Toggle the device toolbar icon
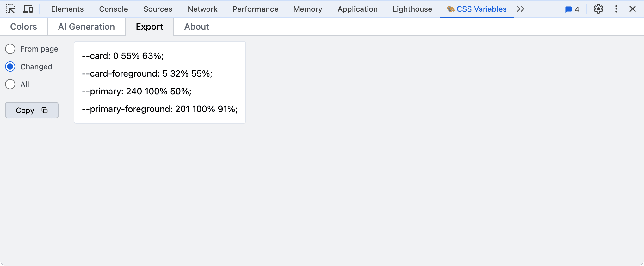The image size is (644, 266). (28, 9)
